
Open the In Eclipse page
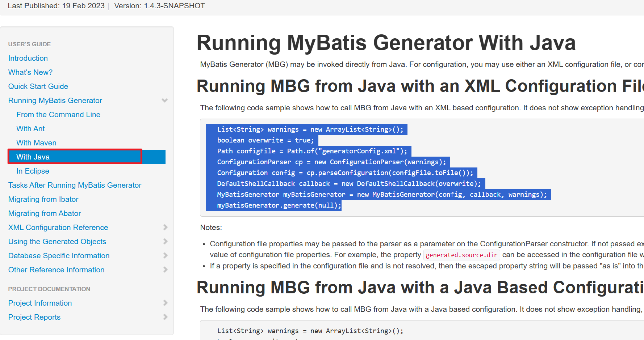tap(33, 171)
